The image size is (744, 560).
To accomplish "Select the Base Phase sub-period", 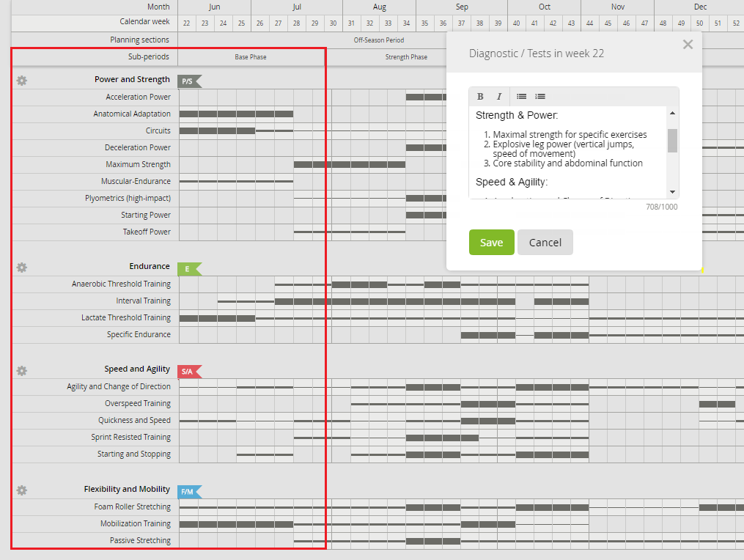I will coord(251,57).
